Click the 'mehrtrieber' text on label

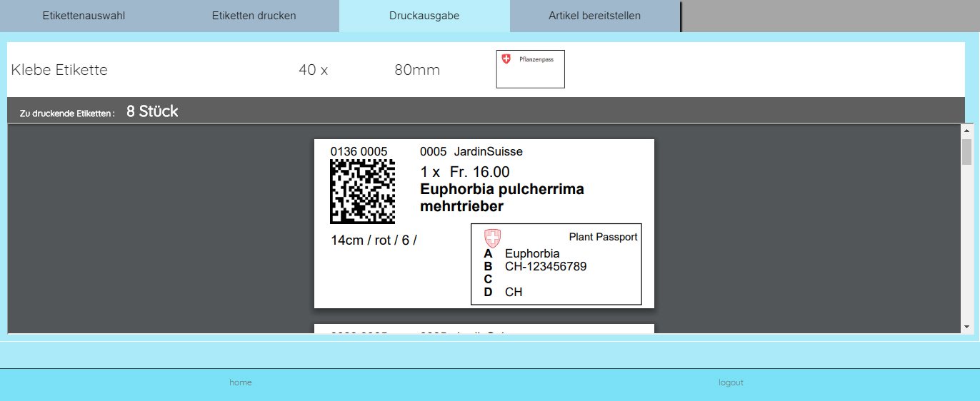462,206
